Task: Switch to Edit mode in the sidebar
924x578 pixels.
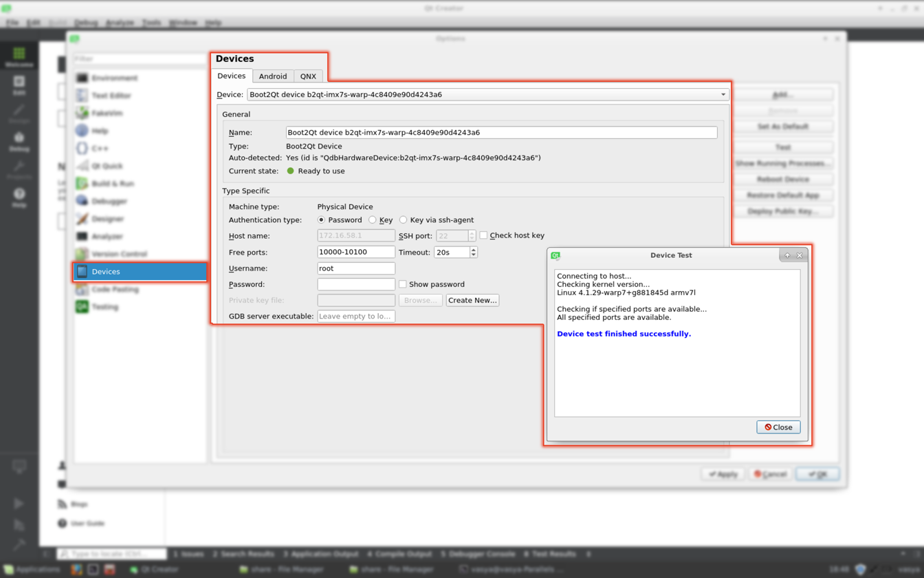Action: pos(19,85)
